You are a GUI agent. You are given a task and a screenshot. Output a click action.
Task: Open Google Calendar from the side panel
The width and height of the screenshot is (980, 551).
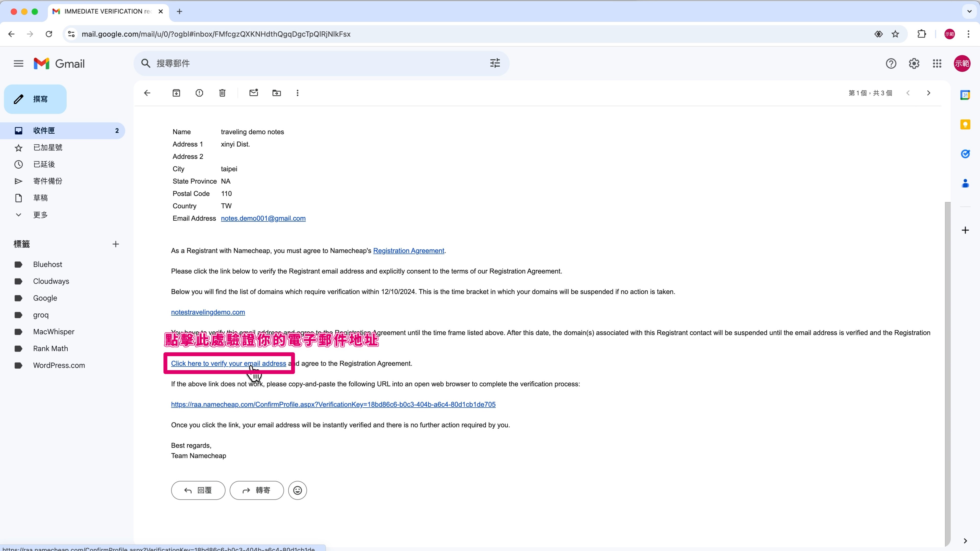click(x=965, y=95)
